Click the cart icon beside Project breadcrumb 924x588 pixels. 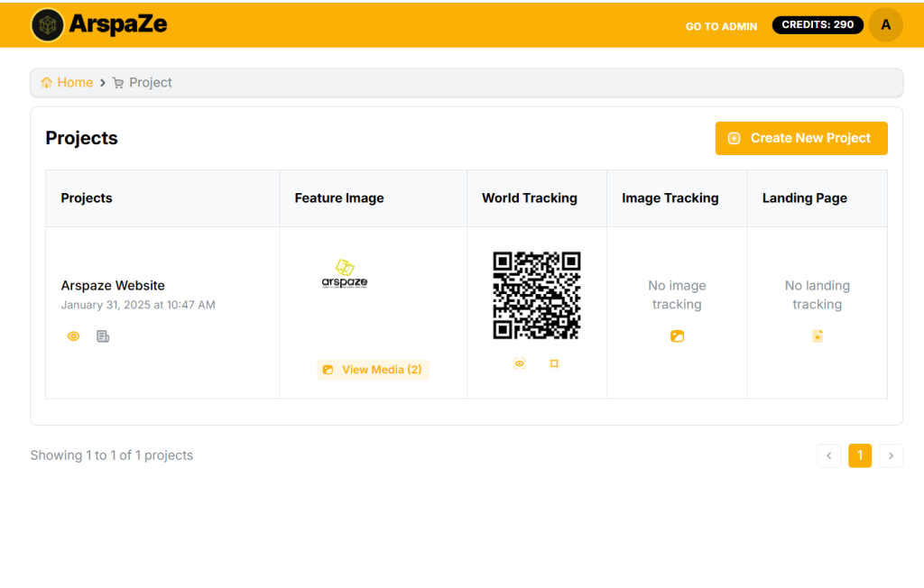(118, 83)
